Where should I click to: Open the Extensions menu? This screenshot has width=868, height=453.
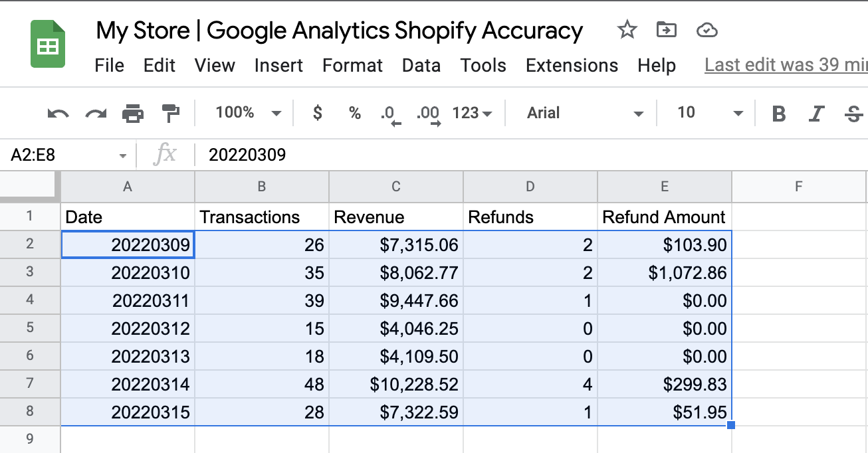click(572, 66)
